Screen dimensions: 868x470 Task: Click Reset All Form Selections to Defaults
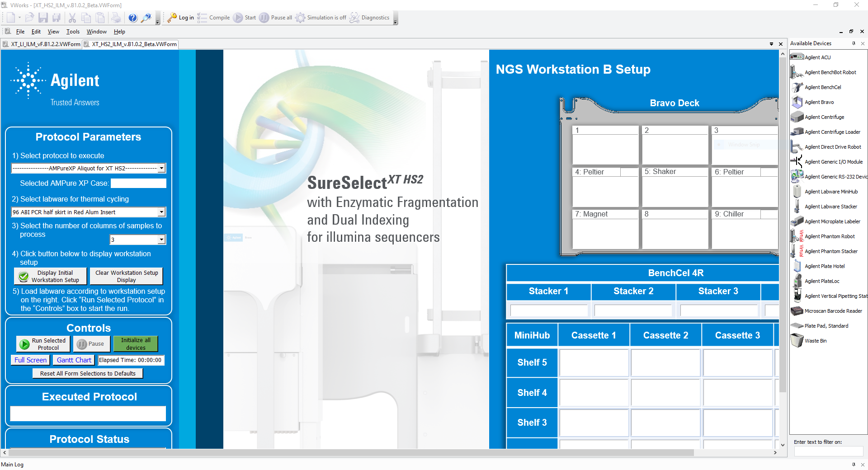click(x=87, y=373)
